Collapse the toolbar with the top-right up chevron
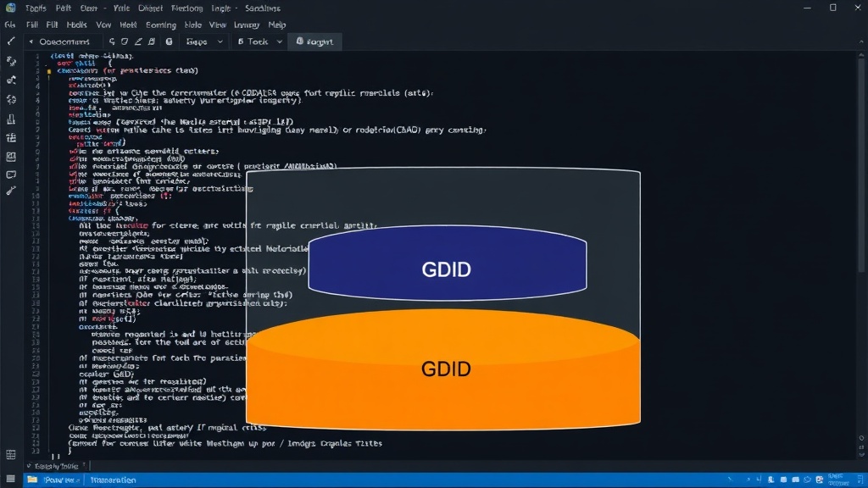Screen dimensions: 868x488 (861, 42)
